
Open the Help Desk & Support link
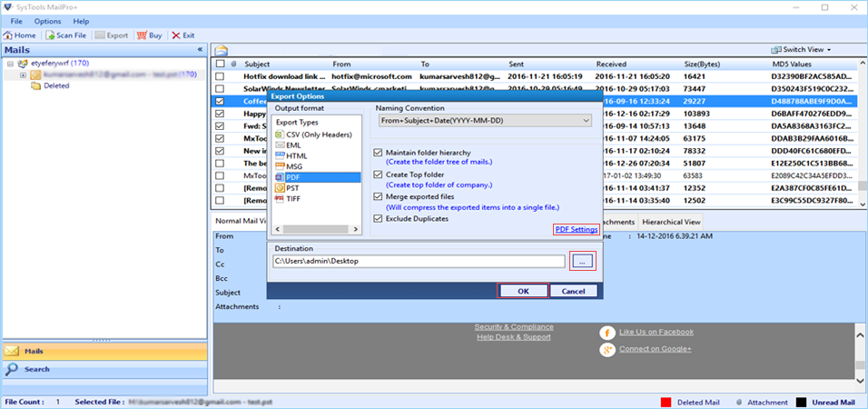(x=514, y=337)
